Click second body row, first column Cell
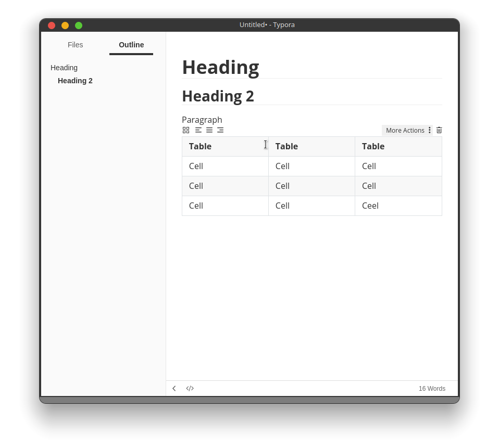This screenshot has width=499, height=448. pos(226,186)
